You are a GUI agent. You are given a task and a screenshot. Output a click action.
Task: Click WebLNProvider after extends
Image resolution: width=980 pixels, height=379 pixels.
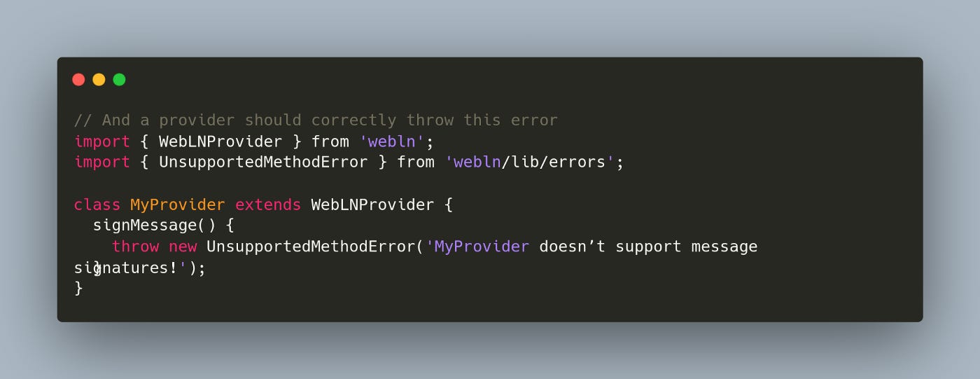tap(373, 205)
